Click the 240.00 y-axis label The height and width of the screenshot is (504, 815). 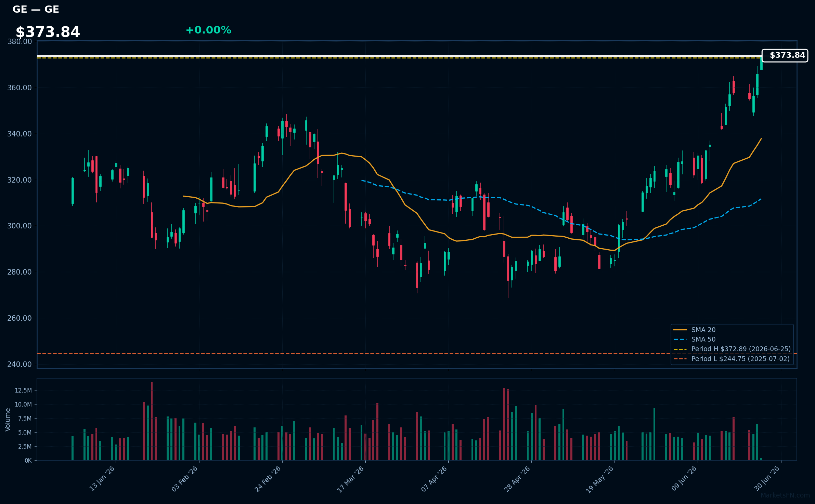[20, 364]
